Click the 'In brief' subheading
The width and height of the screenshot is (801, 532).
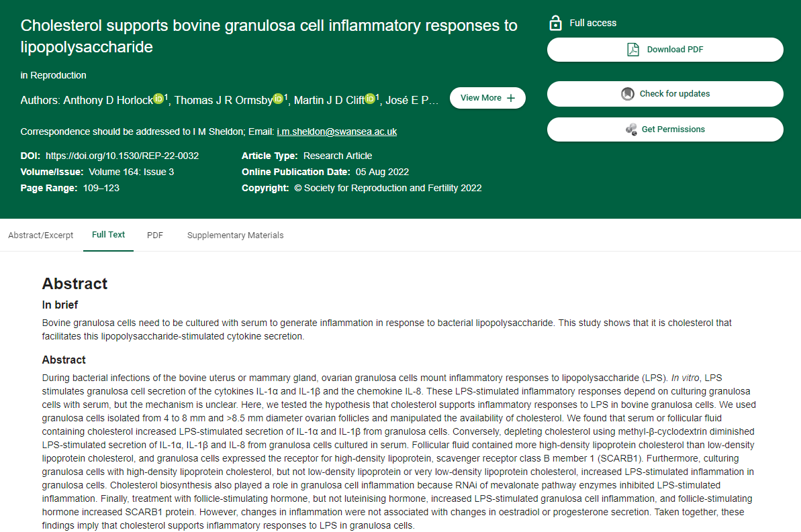tap(60, 305)
